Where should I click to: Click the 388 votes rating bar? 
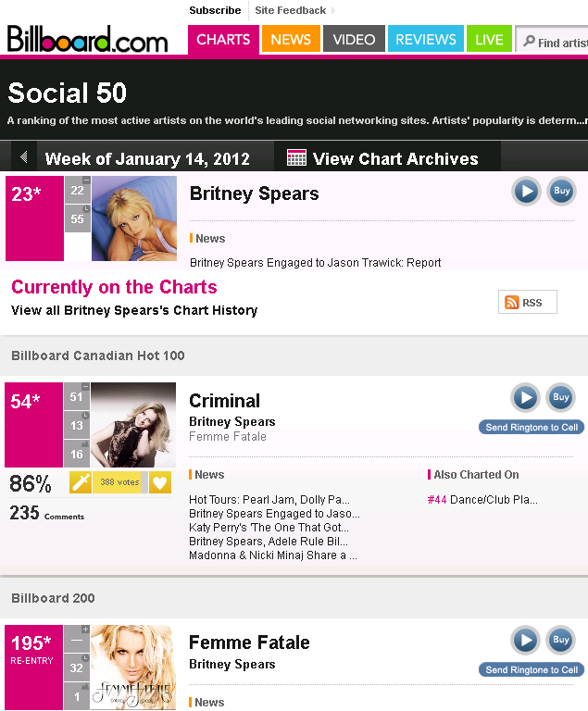click(x=119, y=482)
